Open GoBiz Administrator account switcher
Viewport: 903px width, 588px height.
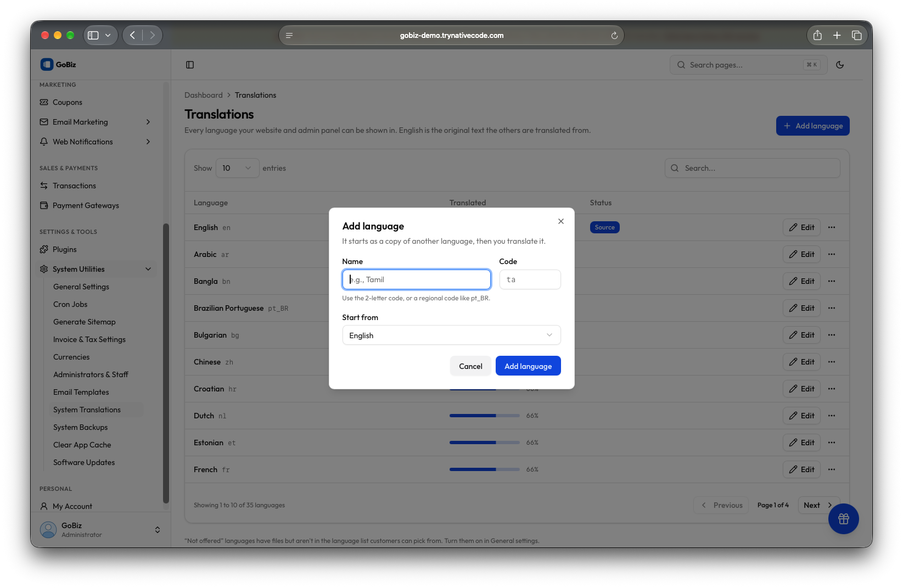100,530
